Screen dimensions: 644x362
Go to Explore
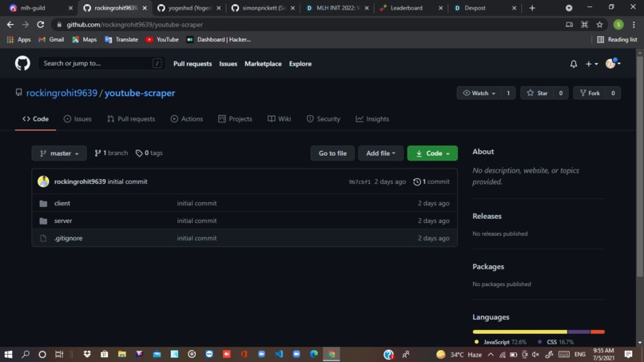click(x=300, y=64)
